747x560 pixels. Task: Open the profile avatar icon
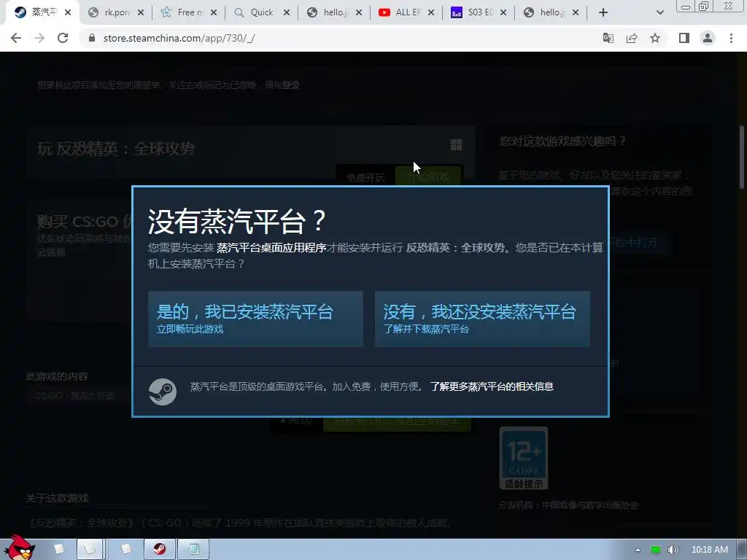click(x=708, y=38)
